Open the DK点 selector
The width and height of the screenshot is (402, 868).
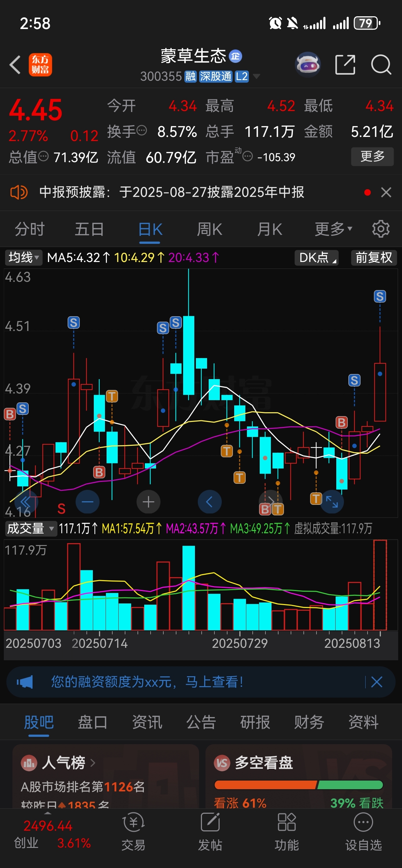pyautogui.click(x=316, y=258)
